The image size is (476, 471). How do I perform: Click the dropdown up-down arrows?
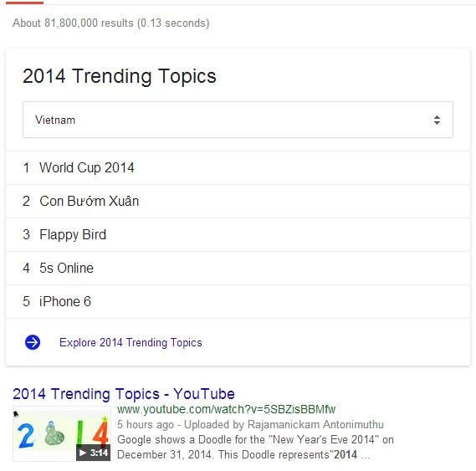(x=437, y=120)
